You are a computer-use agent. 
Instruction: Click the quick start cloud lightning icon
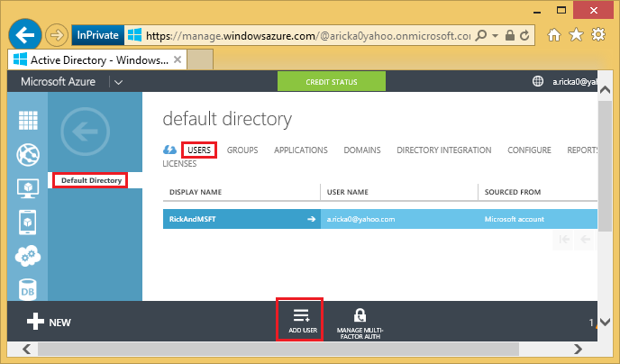(x=170, y=150)
